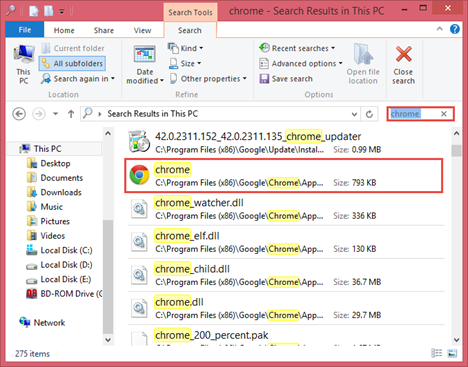
Task: Select the chrome_updater installer icon
Action: [x=139, y=141]
